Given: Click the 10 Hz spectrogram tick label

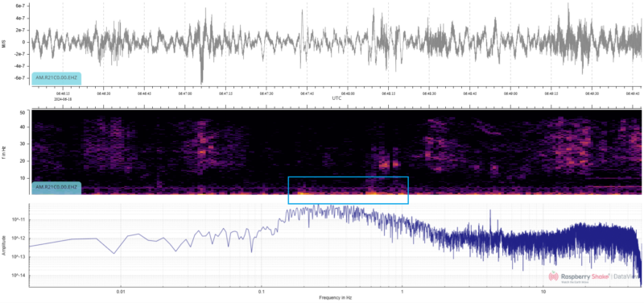Looking at the screenshot, I should (23, 178).
